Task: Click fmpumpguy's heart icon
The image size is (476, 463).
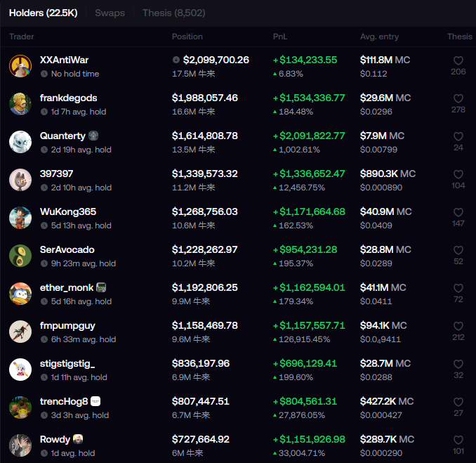Action: tap(458, 326)
